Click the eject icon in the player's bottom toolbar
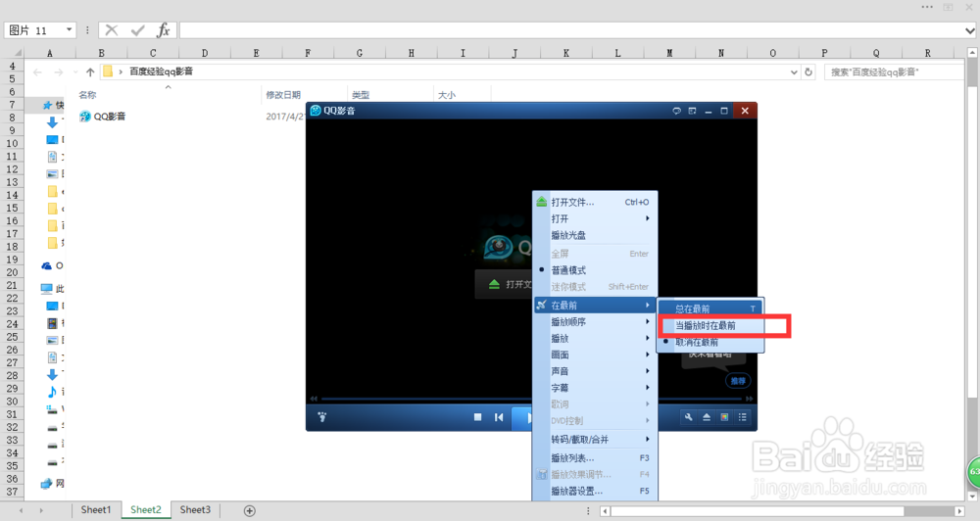The image size is (980, 521). 707,417
